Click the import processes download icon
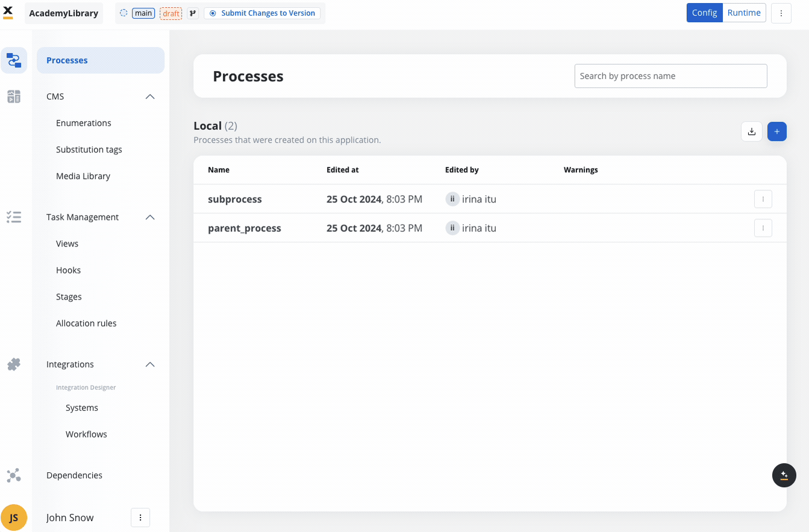The image size is (809, 532). pyautogui.click(x=752, y=131)
